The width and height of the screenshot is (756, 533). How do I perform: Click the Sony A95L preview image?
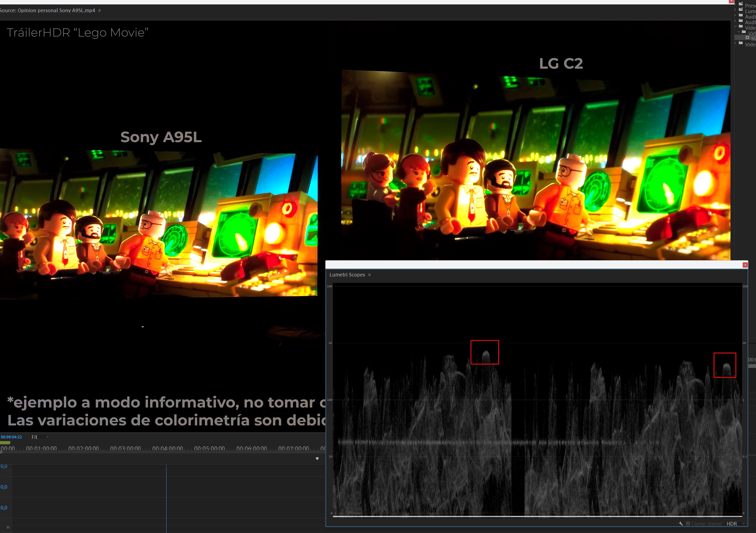click(x=158, y=224)
